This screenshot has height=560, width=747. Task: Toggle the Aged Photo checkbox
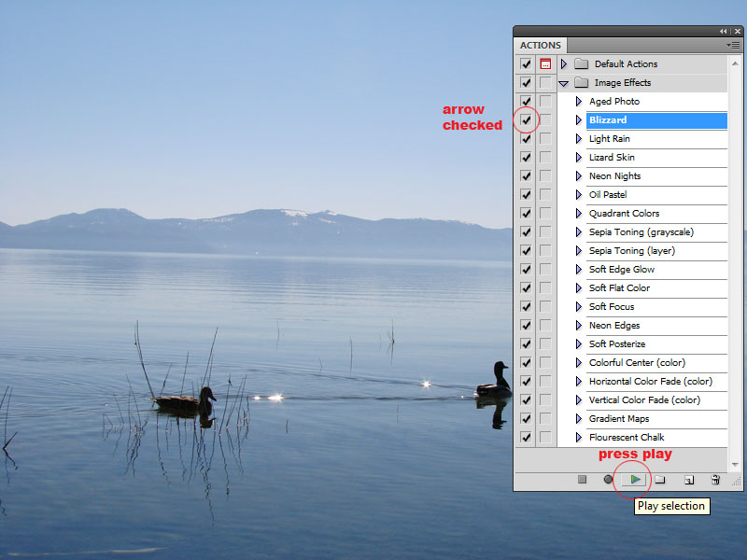[x=526, y=101]
